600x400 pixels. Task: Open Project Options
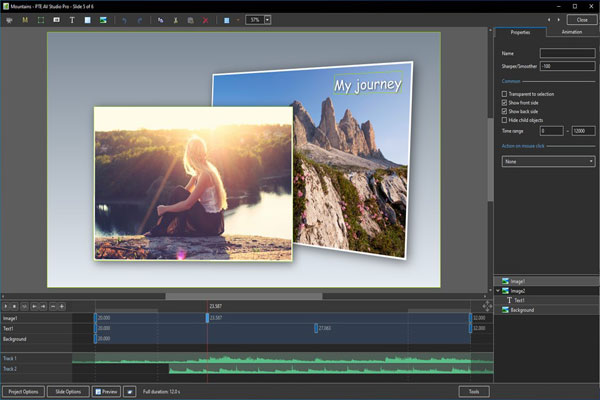tap(24, 391)
